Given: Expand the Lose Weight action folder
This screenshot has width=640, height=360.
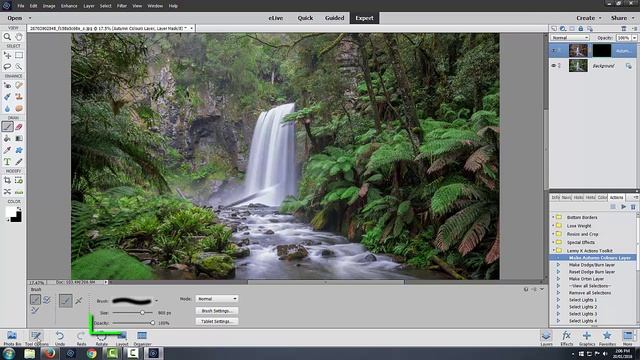Looking at the screenshot, I should [553, 226].
